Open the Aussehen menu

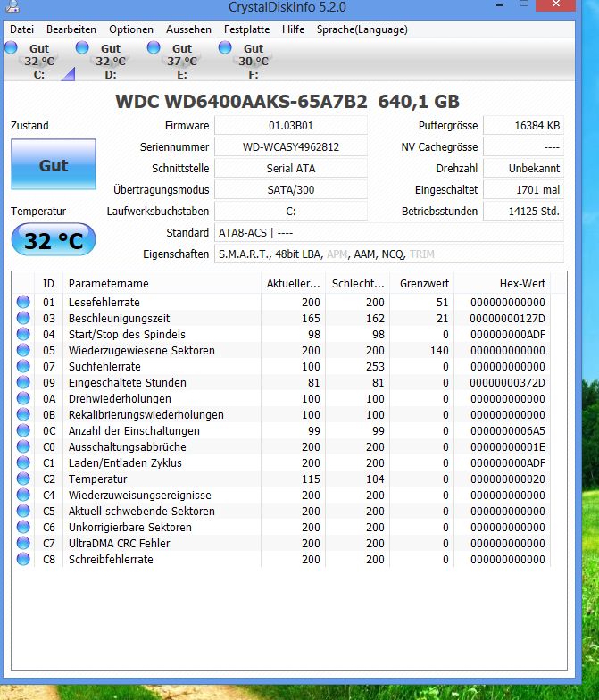tap(189, 29)
